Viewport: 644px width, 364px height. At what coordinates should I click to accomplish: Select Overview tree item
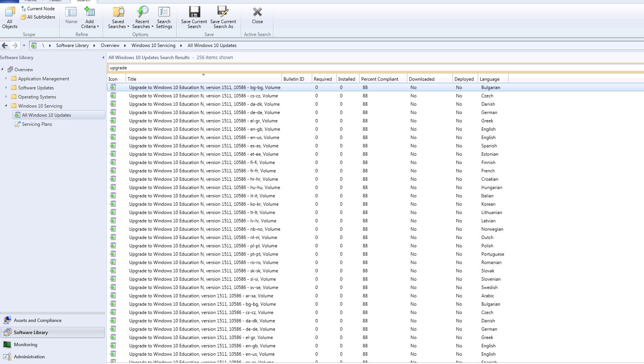(24, 70)
